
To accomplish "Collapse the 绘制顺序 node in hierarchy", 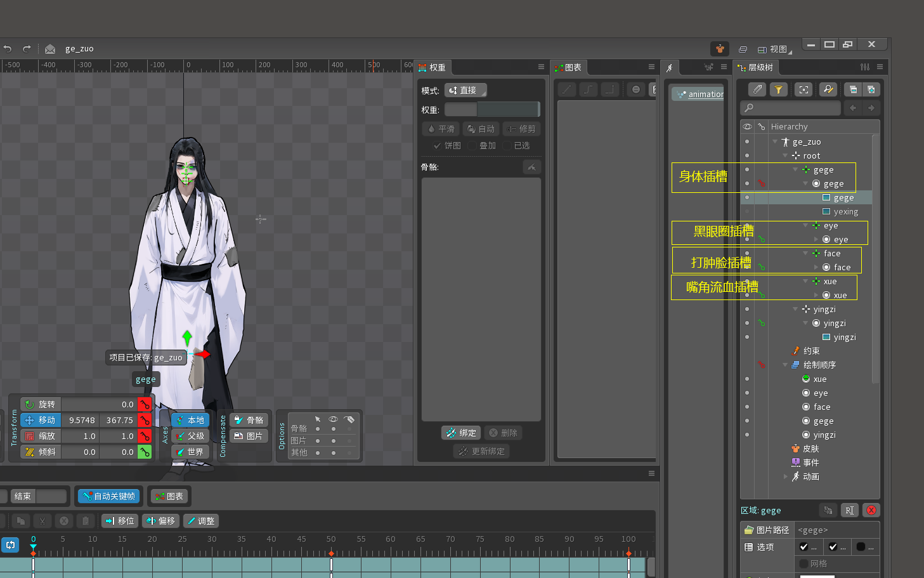I will pos(785,365).
